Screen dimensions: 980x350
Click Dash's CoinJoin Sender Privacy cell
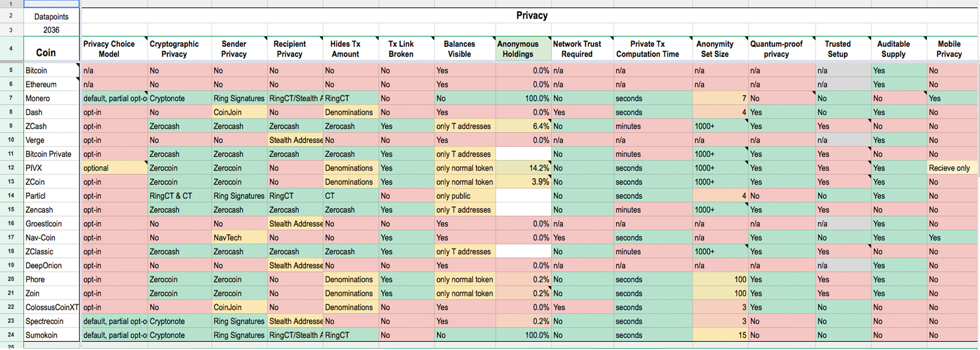[239, 112]
